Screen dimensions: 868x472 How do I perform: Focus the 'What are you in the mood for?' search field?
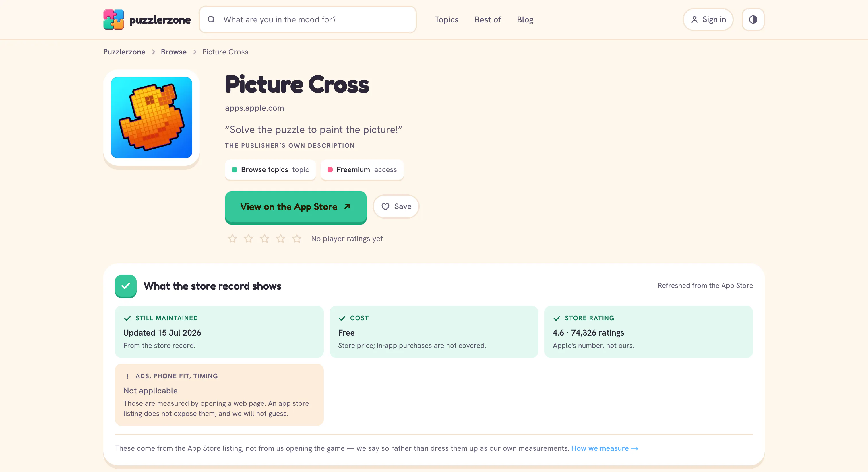pyautogui.click(x=308, y=19)
